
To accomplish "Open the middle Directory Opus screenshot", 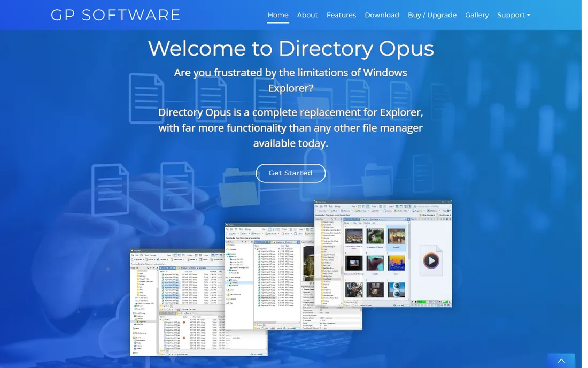I will coord(269,277).
